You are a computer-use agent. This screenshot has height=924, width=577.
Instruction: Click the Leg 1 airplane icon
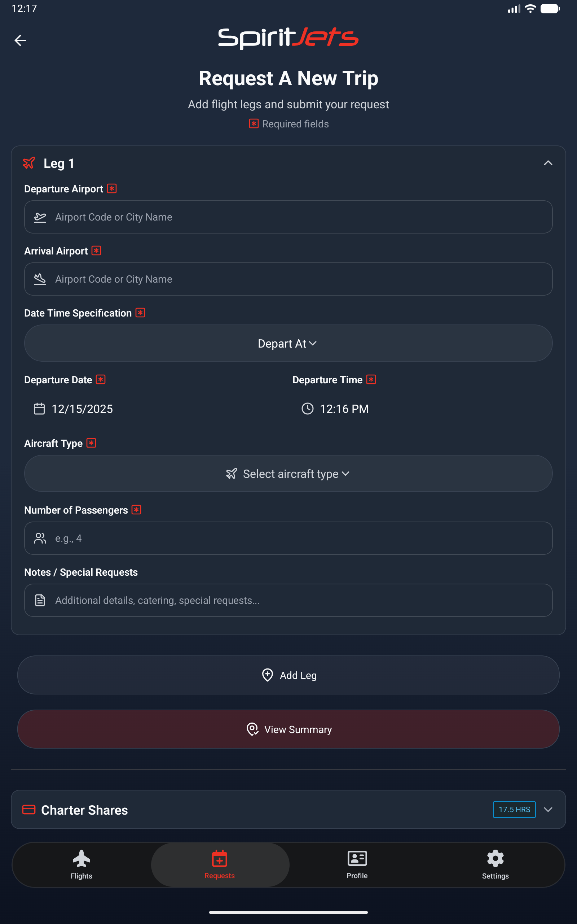click(29, 163)
